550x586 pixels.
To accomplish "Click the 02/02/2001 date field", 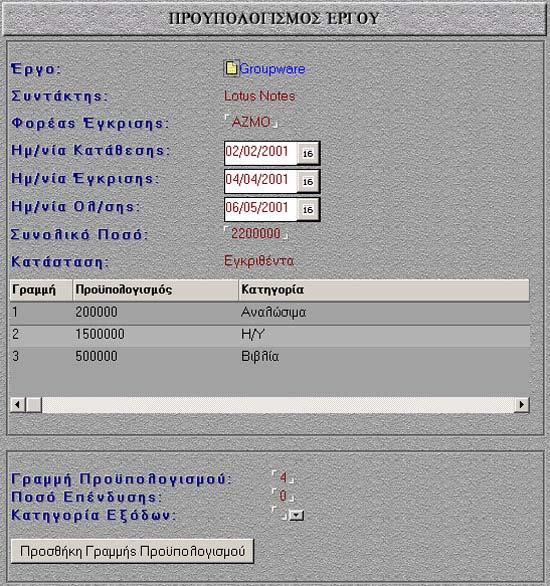I will (260, 152).
